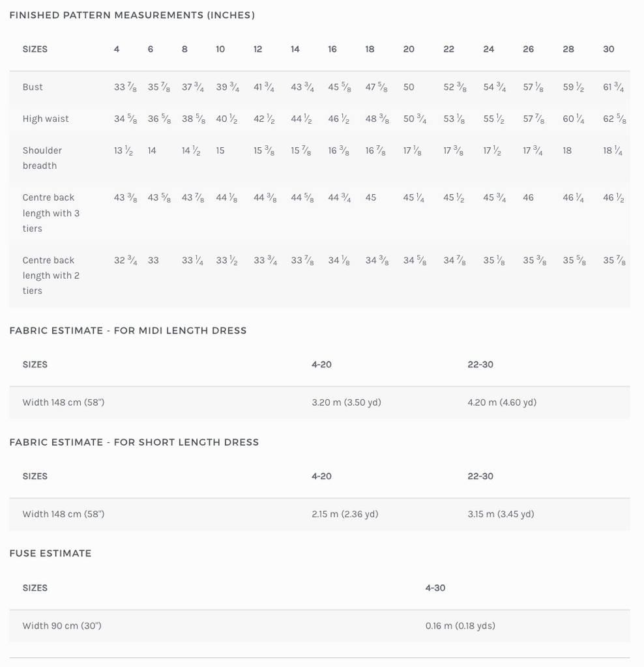Click Finished Pattern Measurements heading

(132, 15)
